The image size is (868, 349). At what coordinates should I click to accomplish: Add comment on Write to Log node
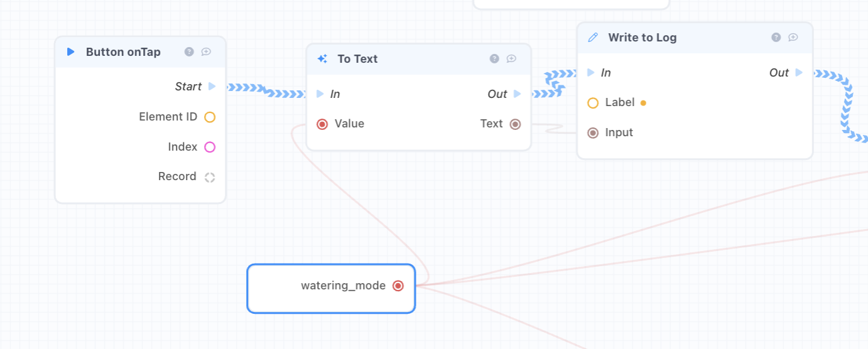point(793,38)
